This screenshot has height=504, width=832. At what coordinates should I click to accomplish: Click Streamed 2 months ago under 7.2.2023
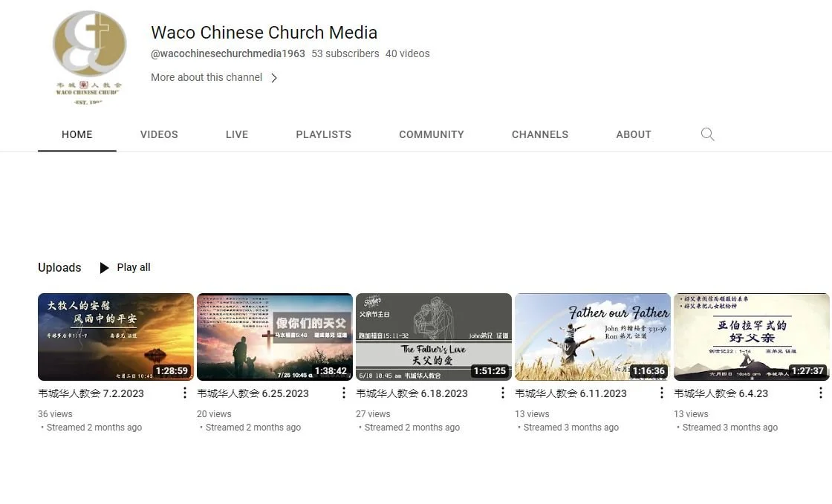(94, 427)
